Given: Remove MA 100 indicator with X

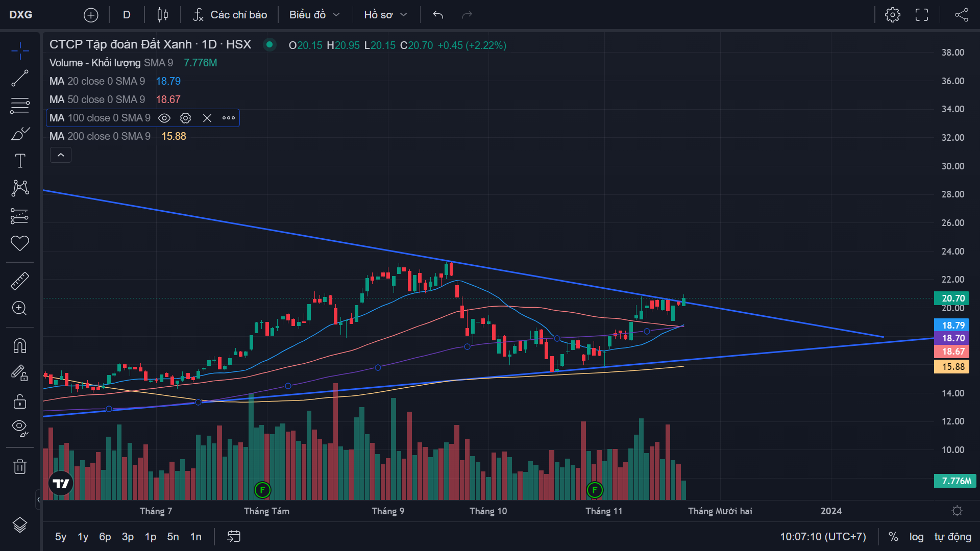Looking at the screenshot, I should (207, 118).
